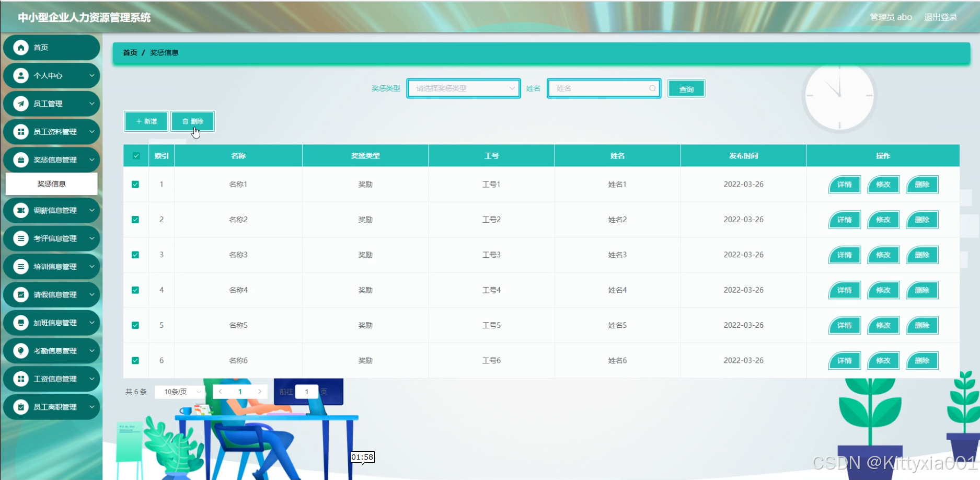980x480 pixels.
Task: Select page number 1 in pagination
Action: tap(240, 392)
